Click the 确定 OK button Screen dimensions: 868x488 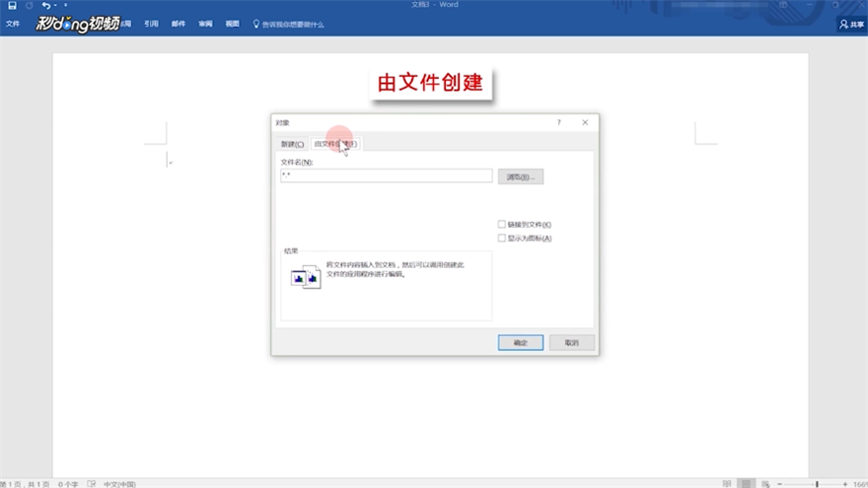(521, 342)
